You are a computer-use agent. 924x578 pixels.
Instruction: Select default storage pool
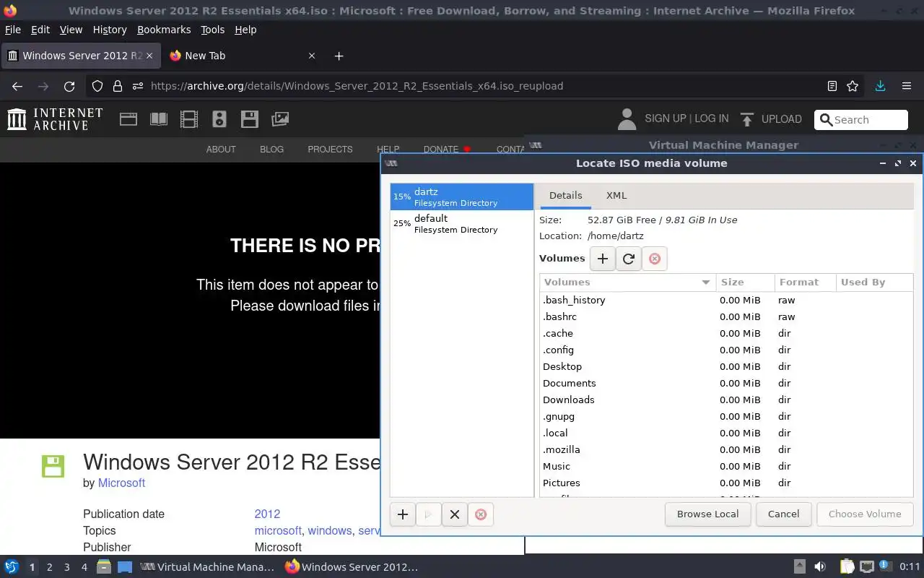462,223
